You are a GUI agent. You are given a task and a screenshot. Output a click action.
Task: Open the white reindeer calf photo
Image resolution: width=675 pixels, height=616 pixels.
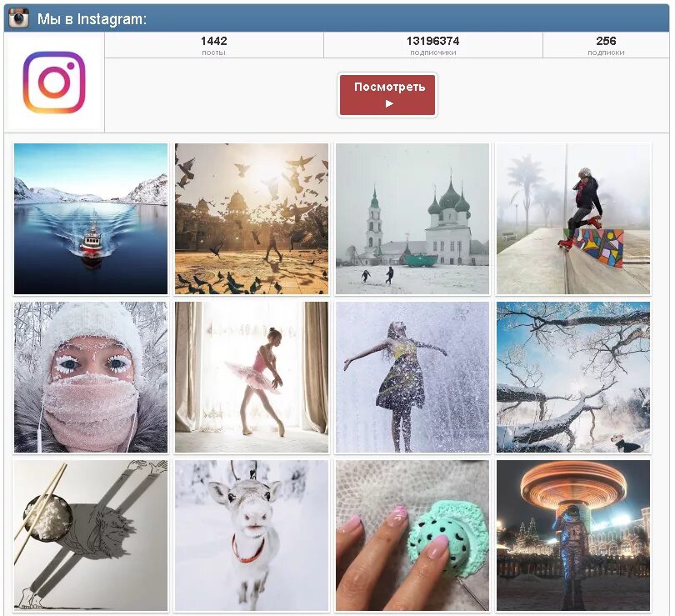point(252,535)
